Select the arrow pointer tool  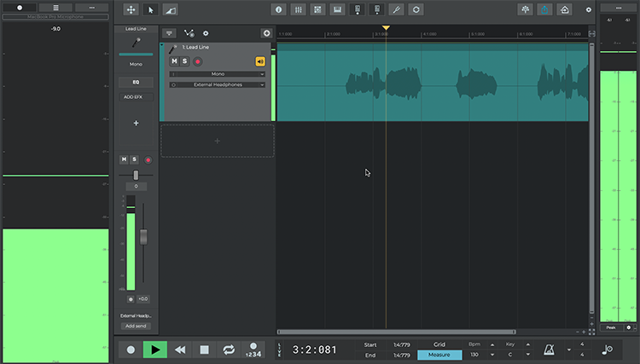[x=150, y=9]
